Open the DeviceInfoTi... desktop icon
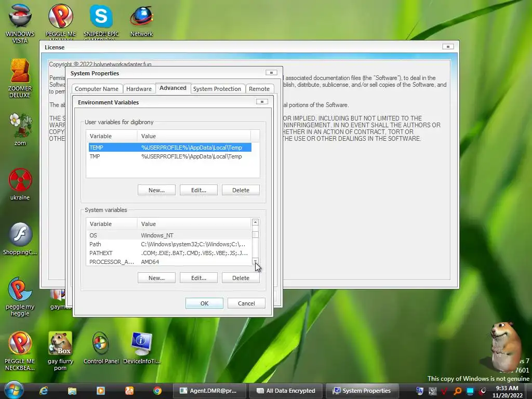532x399 pixels. coord(141,348)
